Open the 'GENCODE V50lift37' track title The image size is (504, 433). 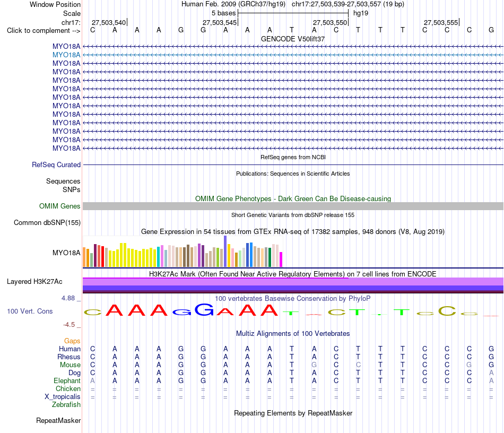(293, 39)
